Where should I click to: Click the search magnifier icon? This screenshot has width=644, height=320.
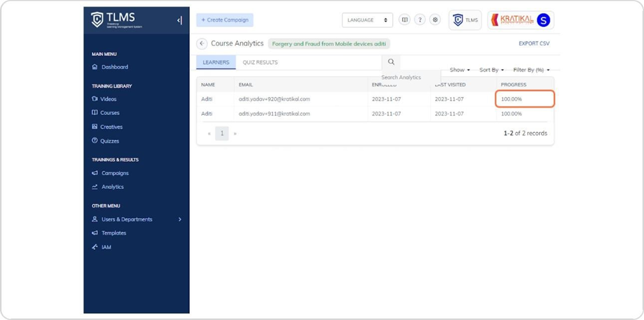pos(391,62)
